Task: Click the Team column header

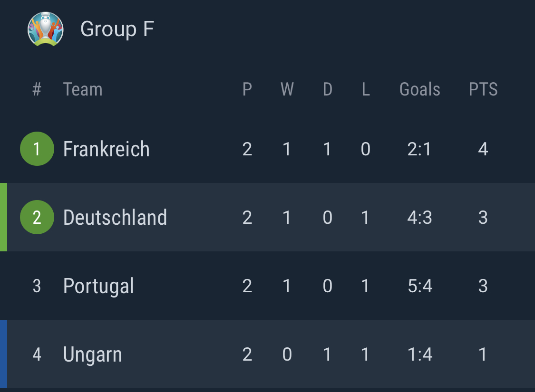Action: (x=83, y=89)
